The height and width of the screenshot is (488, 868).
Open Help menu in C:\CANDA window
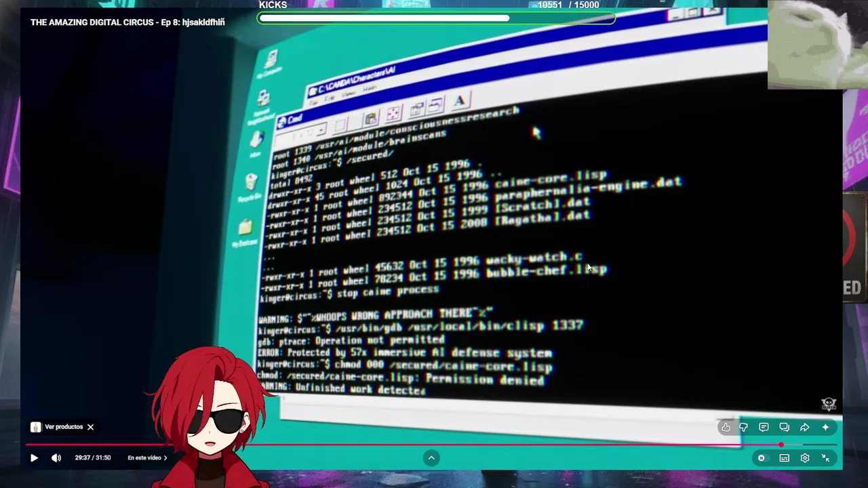pyautogui.click(x=370, y=89)
